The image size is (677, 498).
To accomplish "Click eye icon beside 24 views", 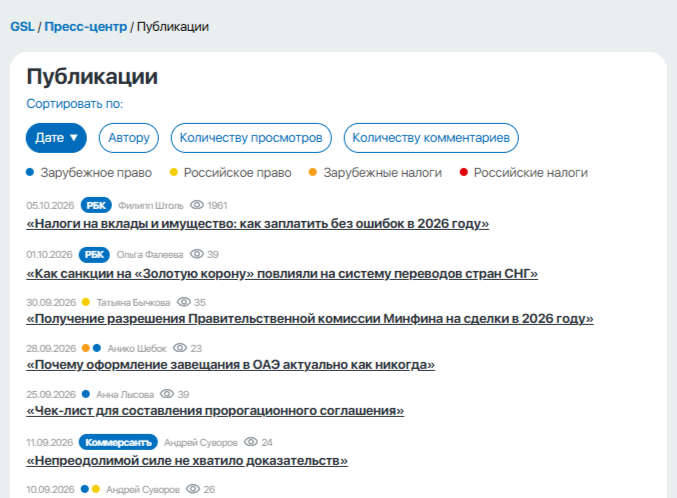I will (251, 442).
